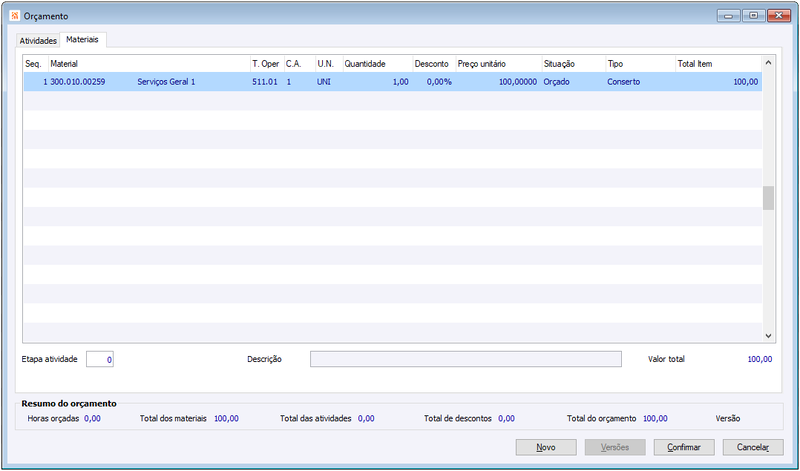Click the Total do orçamento value 100,00
This screenshot has width=800, height=471.
655,418
